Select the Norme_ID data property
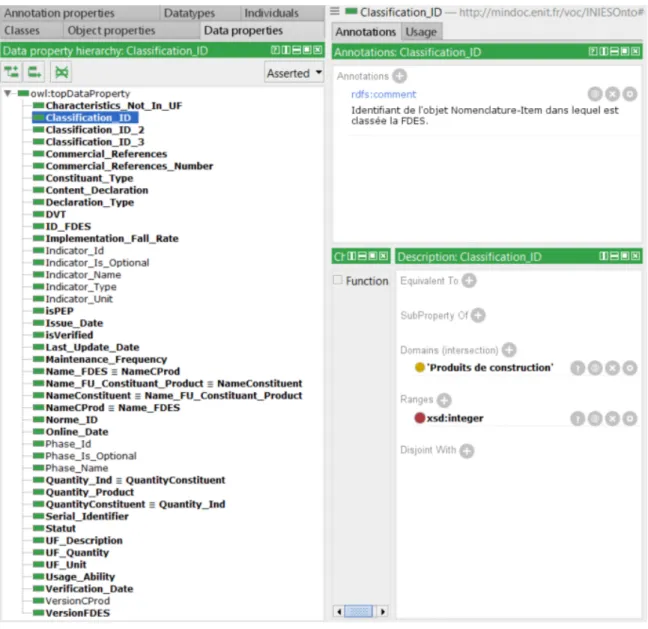Screen dimensions: 648x629 [71, 420]
